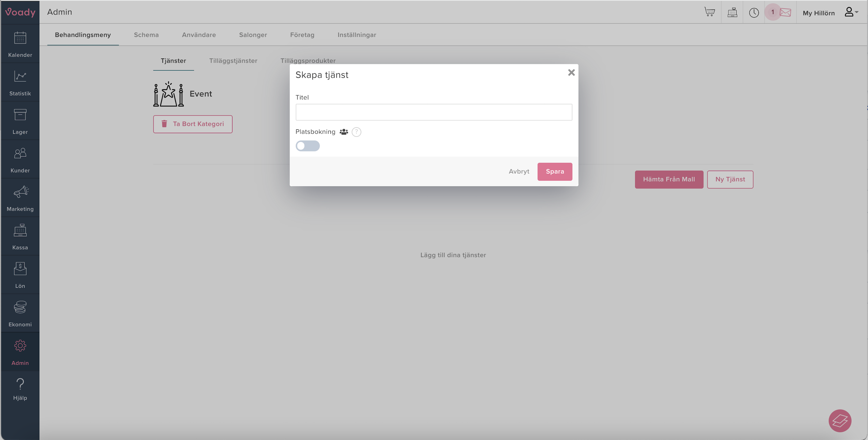Viewport: 868px width, 440px height.
Task: Open the Tilläggstjänster sub-tab
Action: 233,61
